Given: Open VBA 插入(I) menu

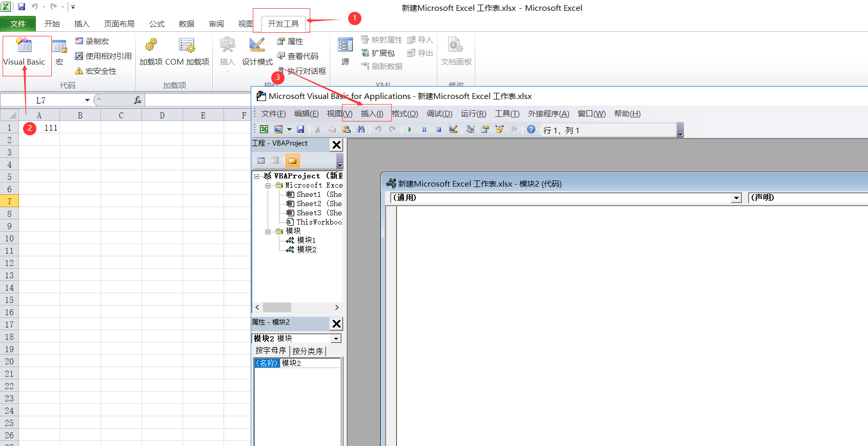Looking at the screenshot, I should click(372, 114).
